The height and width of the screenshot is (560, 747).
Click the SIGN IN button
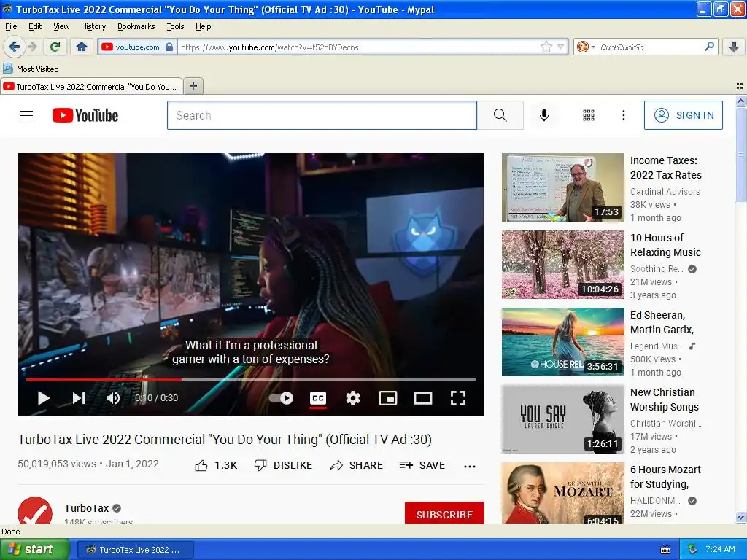[x=683, y=115]
